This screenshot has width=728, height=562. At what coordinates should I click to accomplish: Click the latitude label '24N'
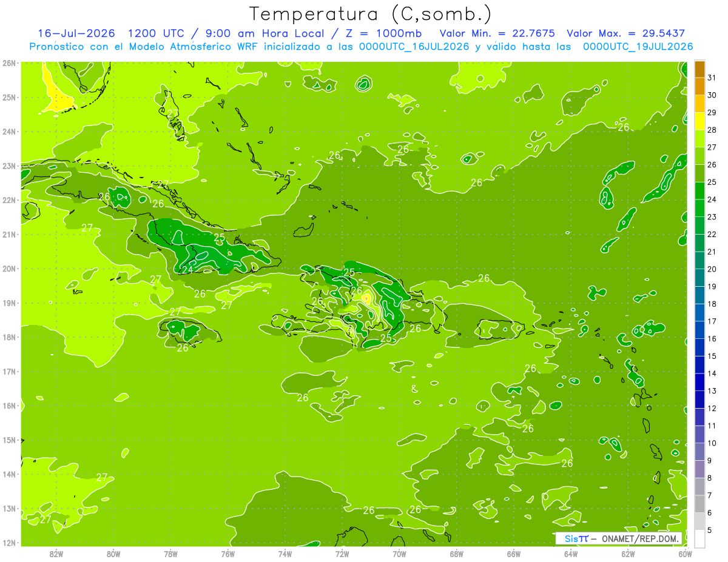(8, 132)
